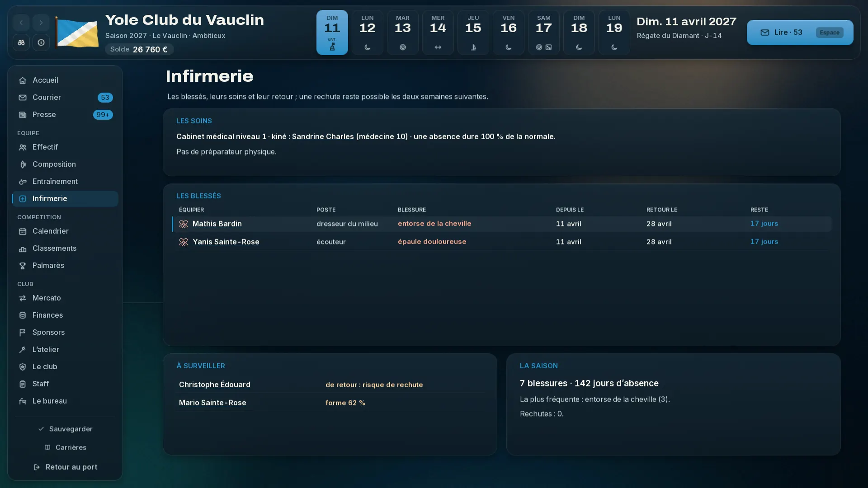Open Entraînement training page
Viewport: 868px width, 488px height.
65,182
